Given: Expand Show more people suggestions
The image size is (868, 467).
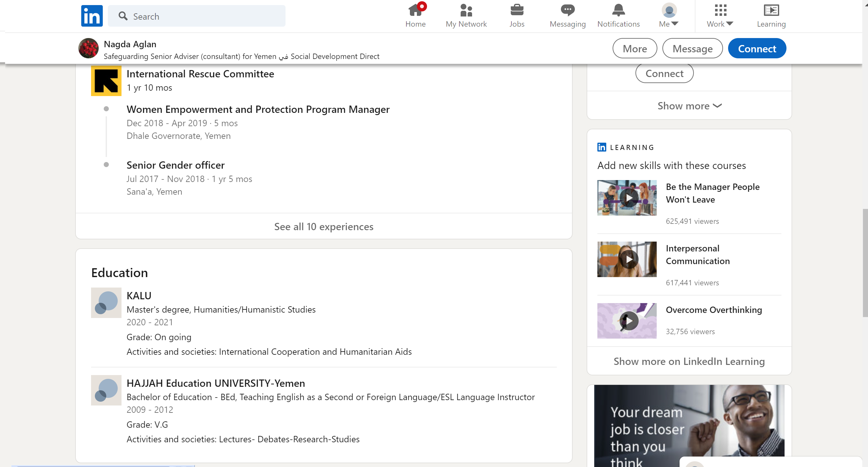Looking at the screenshot, I should pyautogui.click(x=689, y=106).
